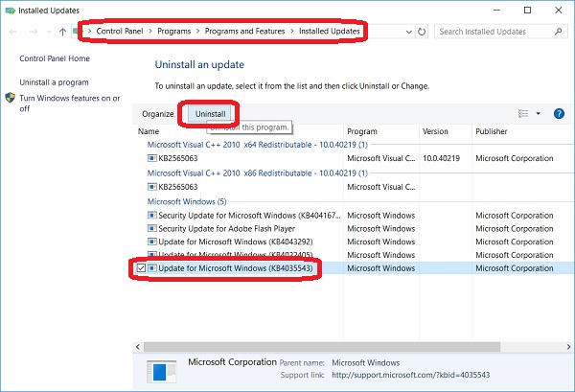The image size is (575, 392).
Task: Click Control Panel in the address breadcrumb
Action: 120,32
